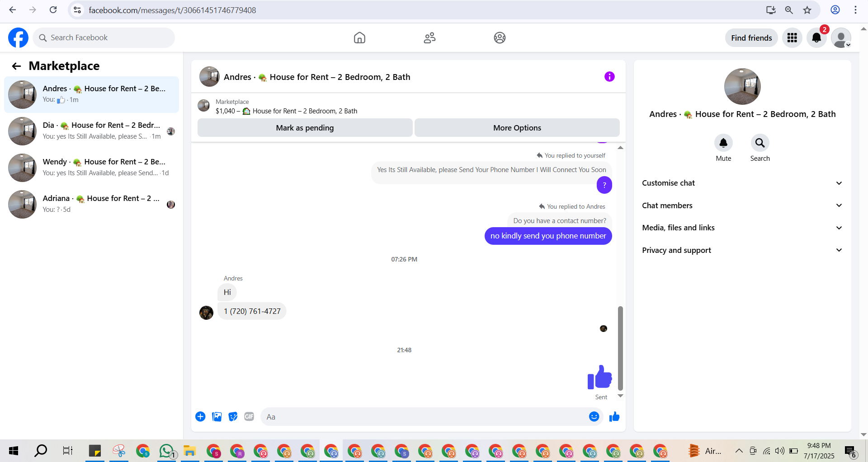The image size is (868, 462).
Task: Open Andres House for Rent chat header title
Action: pyautogui.click(x=317, y=77)
